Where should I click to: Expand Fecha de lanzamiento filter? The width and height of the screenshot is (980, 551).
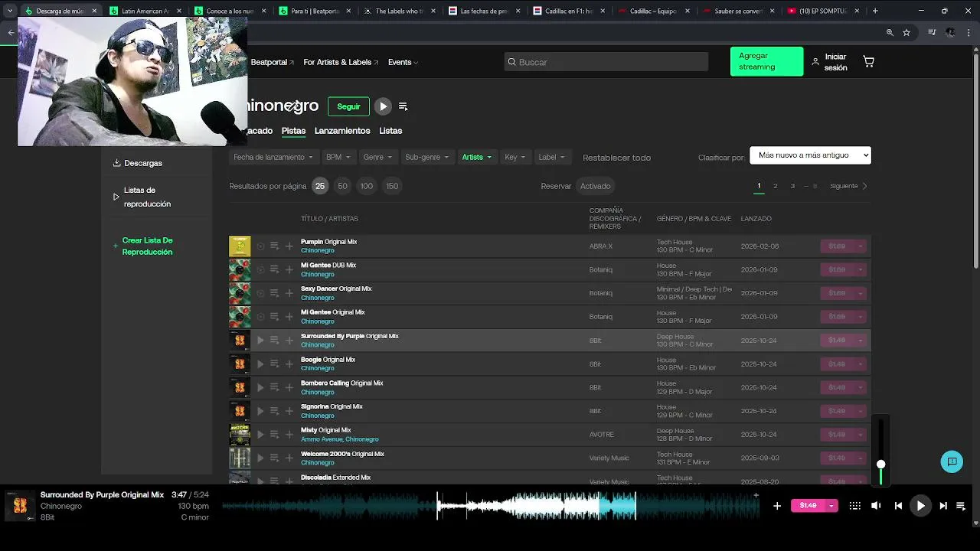click(273, 157)
